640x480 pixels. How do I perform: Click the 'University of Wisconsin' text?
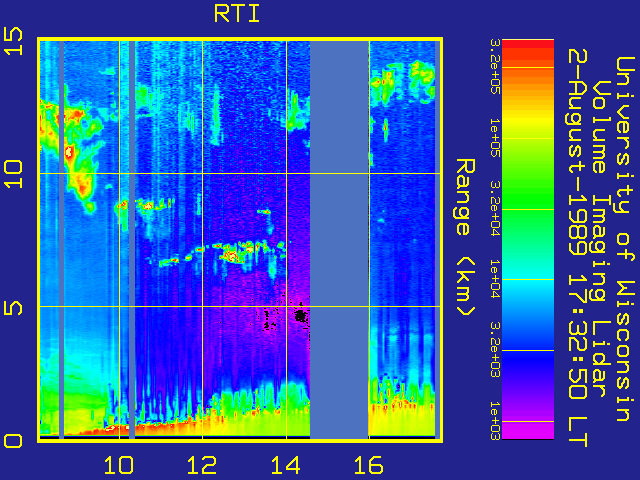(x=624, y=239)
